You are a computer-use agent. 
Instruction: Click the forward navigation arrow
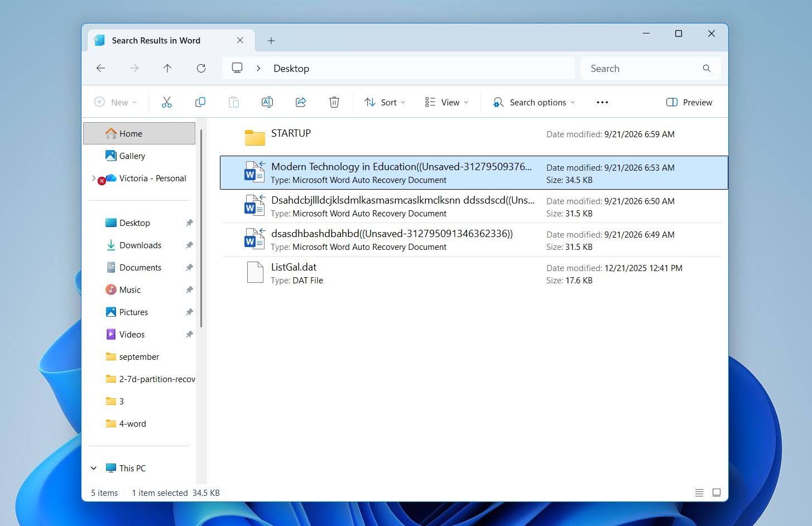[x=134, y=68]
